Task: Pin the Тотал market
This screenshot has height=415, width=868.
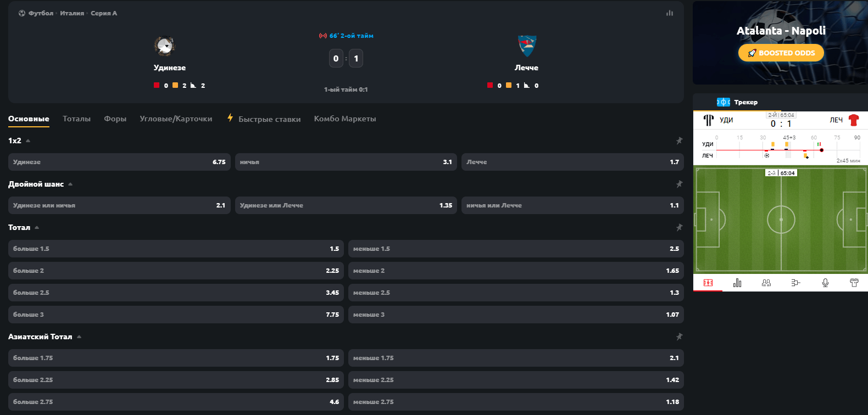Action: (x=679, y=227)
